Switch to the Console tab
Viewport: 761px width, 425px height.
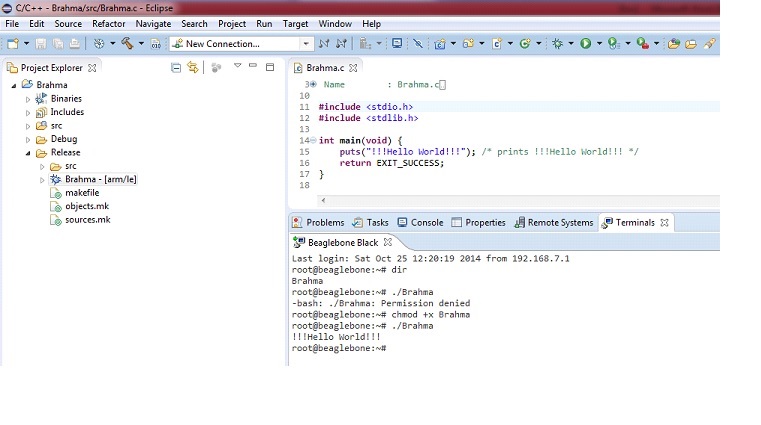420,223
